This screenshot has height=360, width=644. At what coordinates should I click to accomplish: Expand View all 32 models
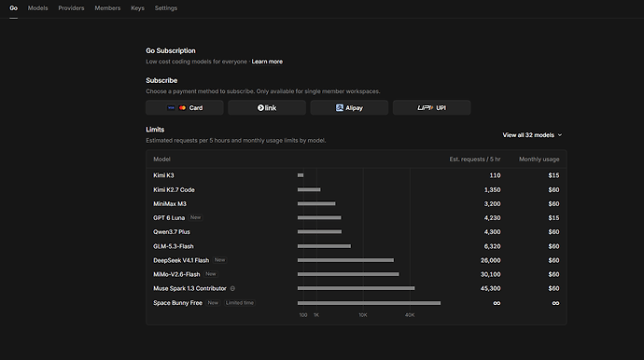tap(532, 135)
